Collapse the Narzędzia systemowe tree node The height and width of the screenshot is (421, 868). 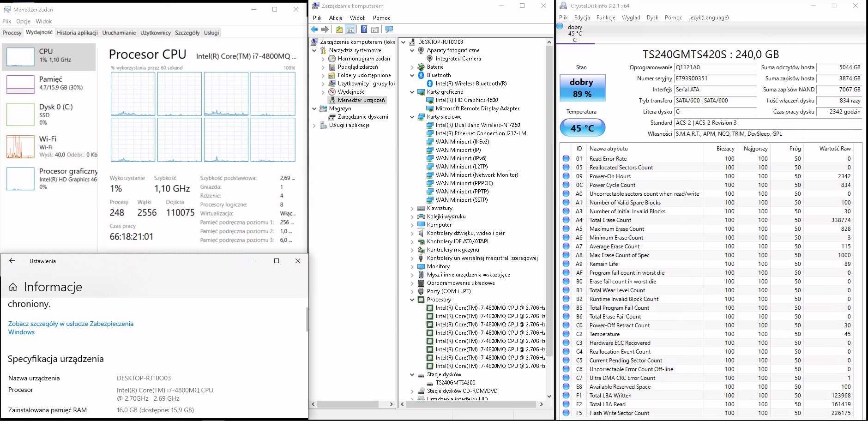tap(314, 50)
